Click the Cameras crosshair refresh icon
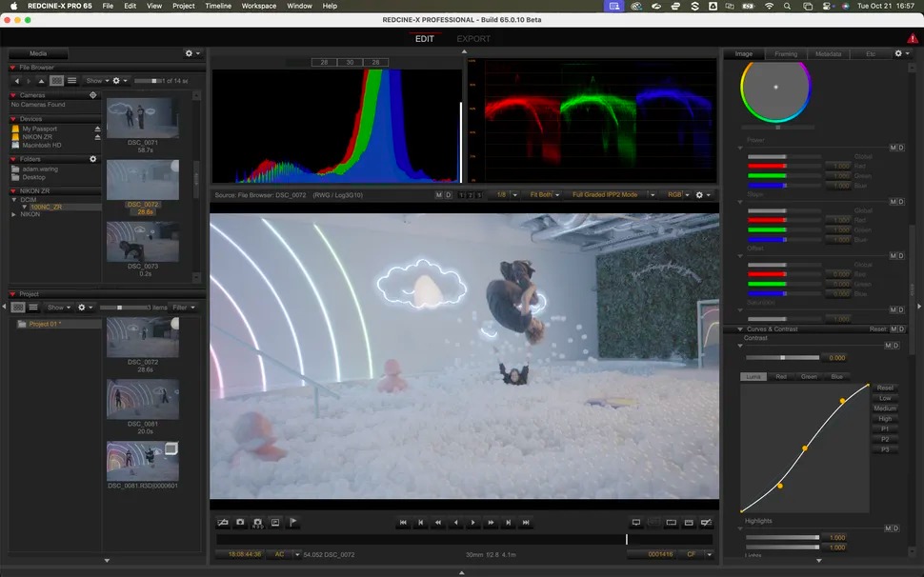This screenshot has height=577, width=924. pos(92,95)
